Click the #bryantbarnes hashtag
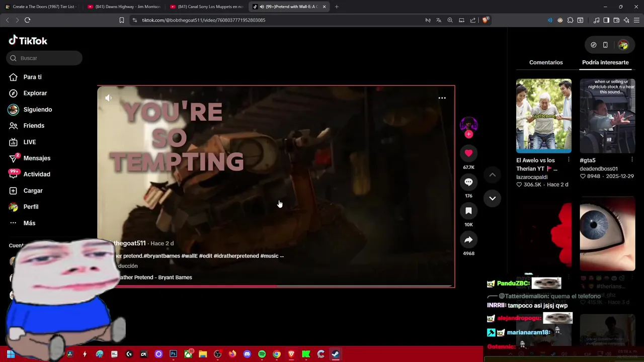Image resolution: width=644 pixels, height=362 pixels. (162, 256)
